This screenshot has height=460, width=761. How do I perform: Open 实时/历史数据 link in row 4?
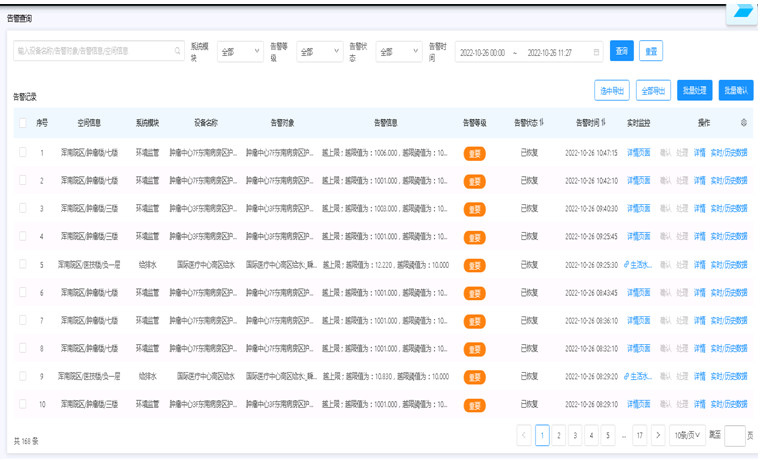729,237
